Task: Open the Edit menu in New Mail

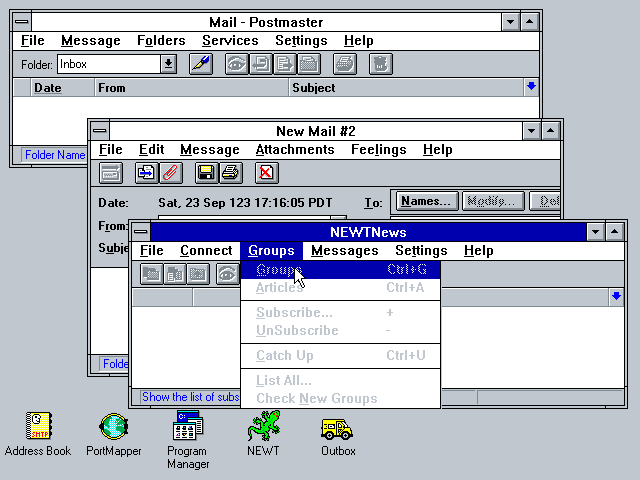Action: click(x=151, y=149)
